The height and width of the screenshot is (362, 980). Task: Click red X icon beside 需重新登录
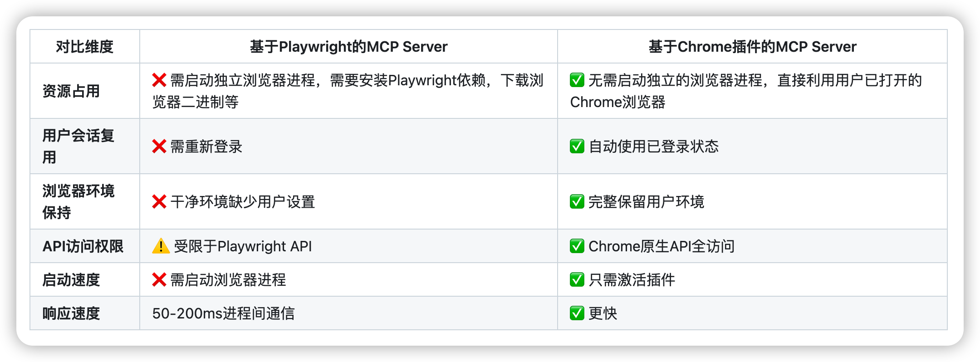pos(159,147)
